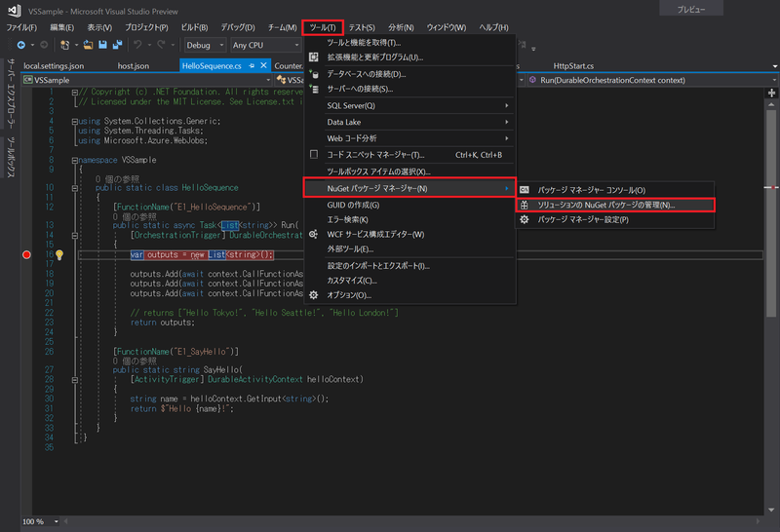
Task: Click the lightbulb quick-actions icon on line 16
Action: tap(59, 255)
